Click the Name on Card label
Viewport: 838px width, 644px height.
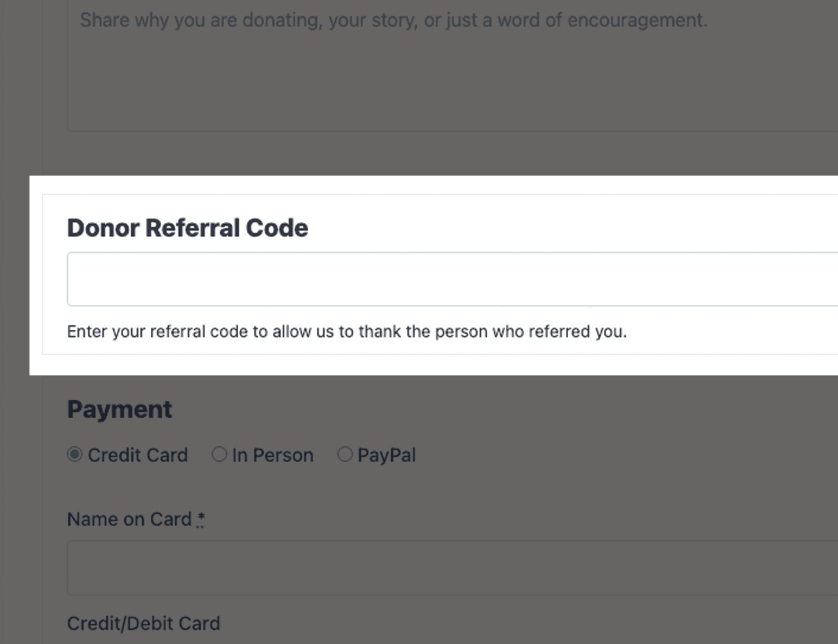pyautogui.click(x=129, y=519)
